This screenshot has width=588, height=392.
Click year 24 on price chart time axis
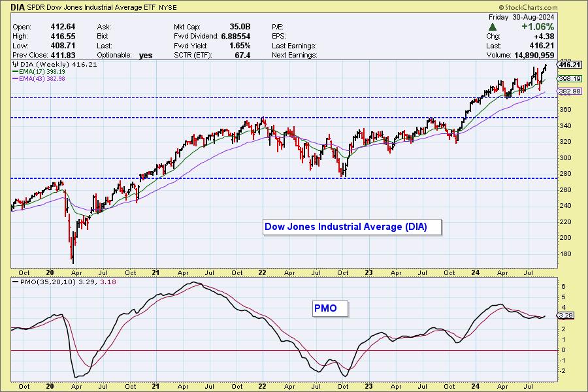pos(475,272)
